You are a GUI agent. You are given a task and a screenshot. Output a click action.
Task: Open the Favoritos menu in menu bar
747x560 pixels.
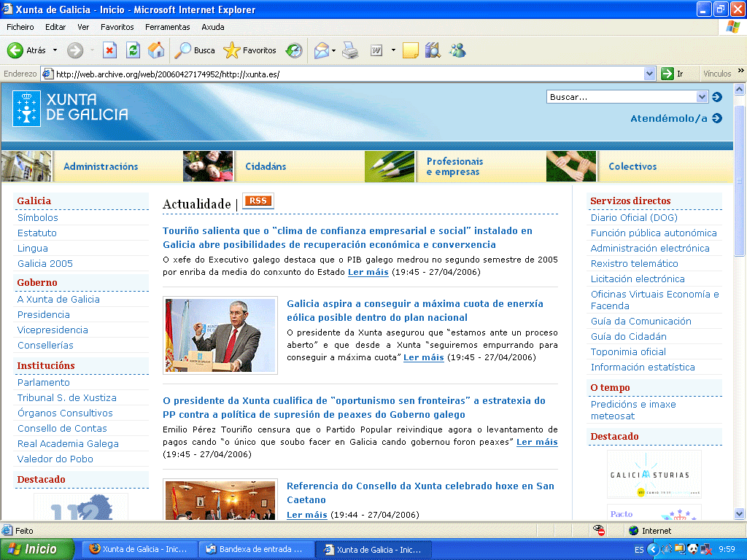(117, 27)
